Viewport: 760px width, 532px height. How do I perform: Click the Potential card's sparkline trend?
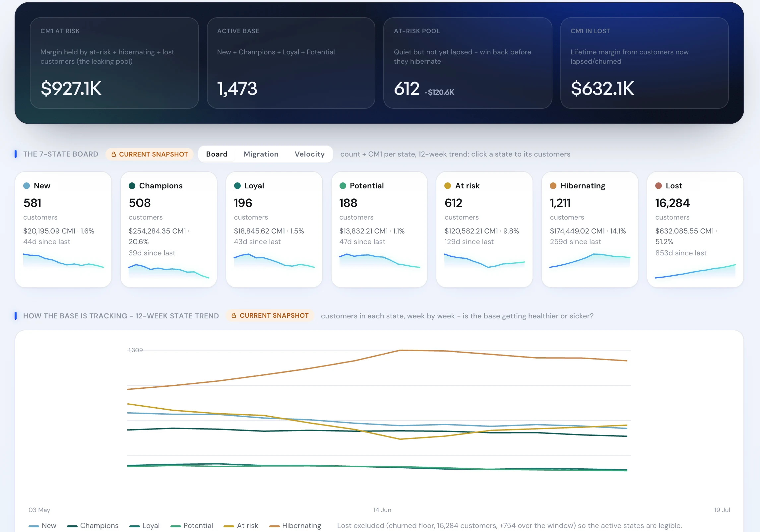coord(379,261)
